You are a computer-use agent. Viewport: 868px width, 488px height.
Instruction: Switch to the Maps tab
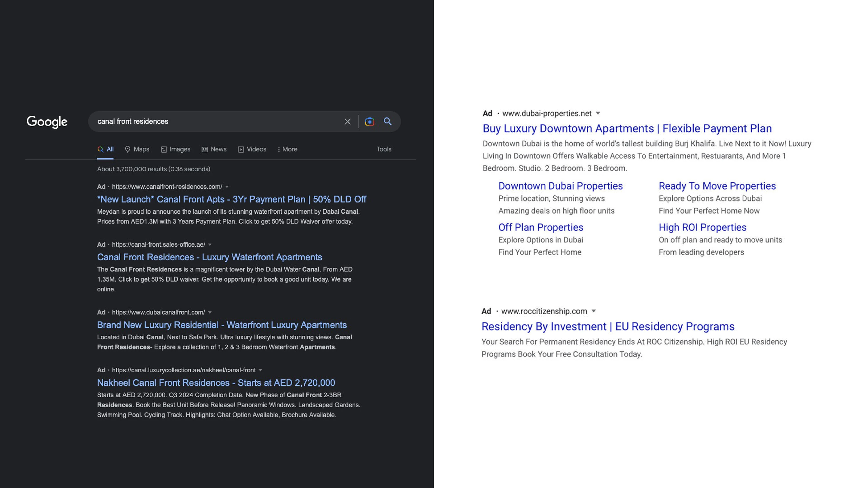click(137, 149)
